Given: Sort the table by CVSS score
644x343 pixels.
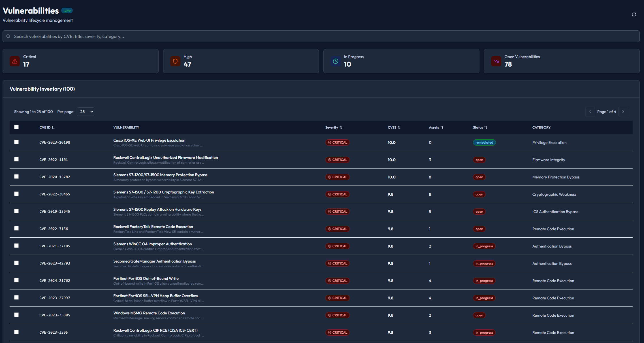Looking at the screenshot, I should coord(399,127).
